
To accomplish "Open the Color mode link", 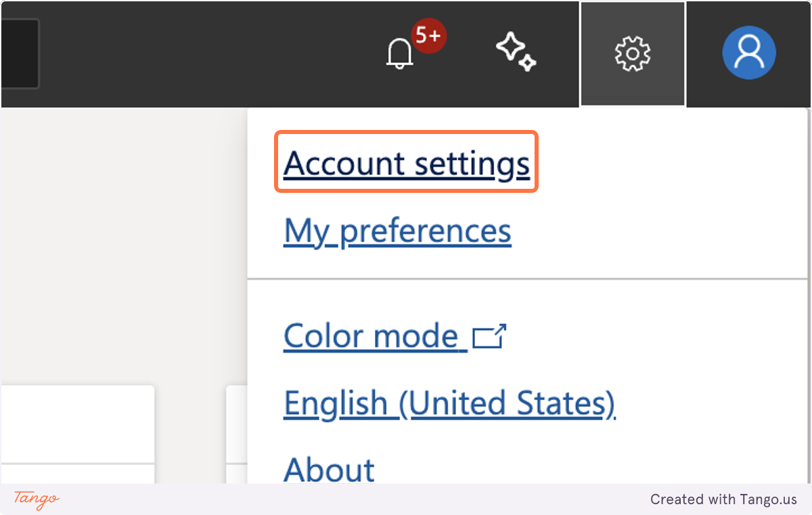I will (376, 336).
